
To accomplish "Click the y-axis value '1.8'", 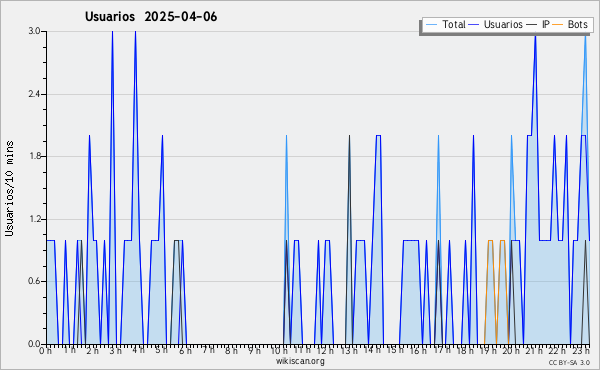I will point(34,156).
